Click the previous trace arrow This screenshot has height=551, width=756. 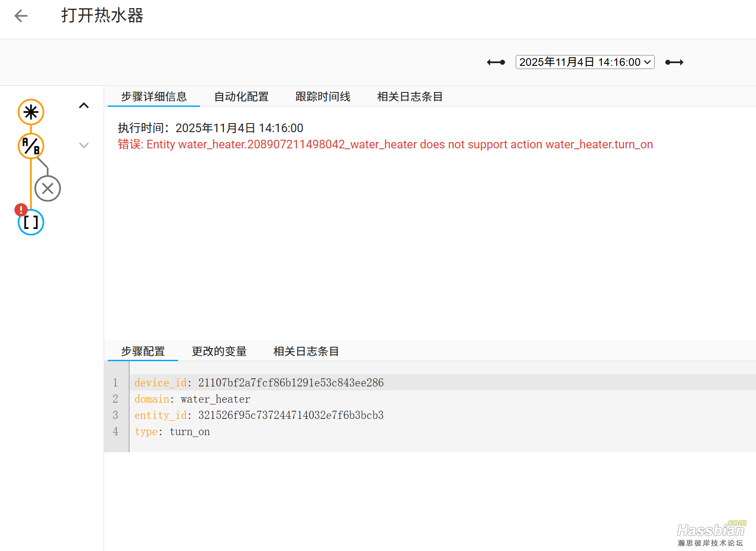[x=495, y=62]
